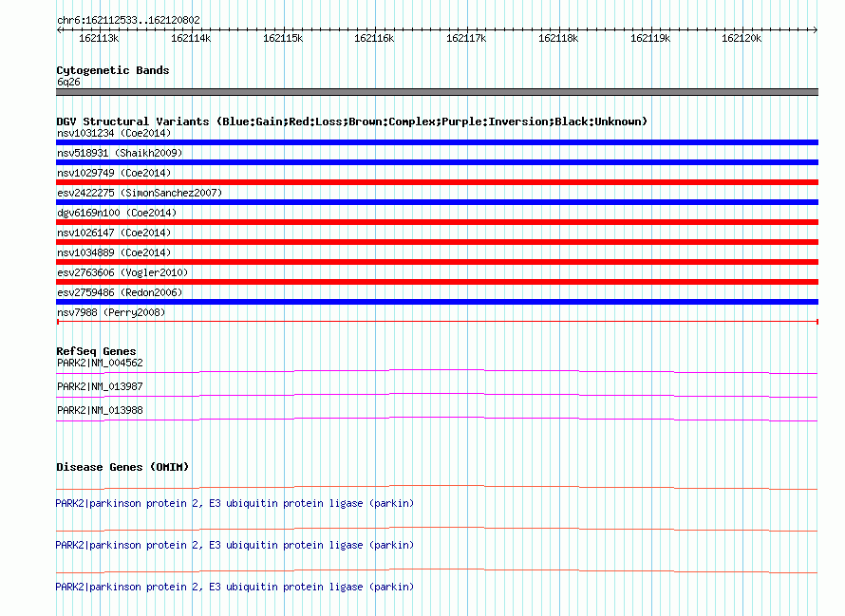Click the chr6:162112533..162120802 coordinate label
This screenshot has height=616, width=845.
pyautogui.click(x=128, y=20)
